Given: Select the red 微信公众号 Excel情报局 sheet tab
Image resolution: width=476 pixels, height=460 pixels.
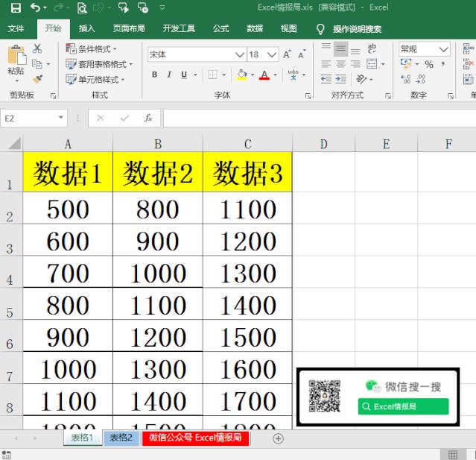Looking at the screenshot, I should (195, 438).
